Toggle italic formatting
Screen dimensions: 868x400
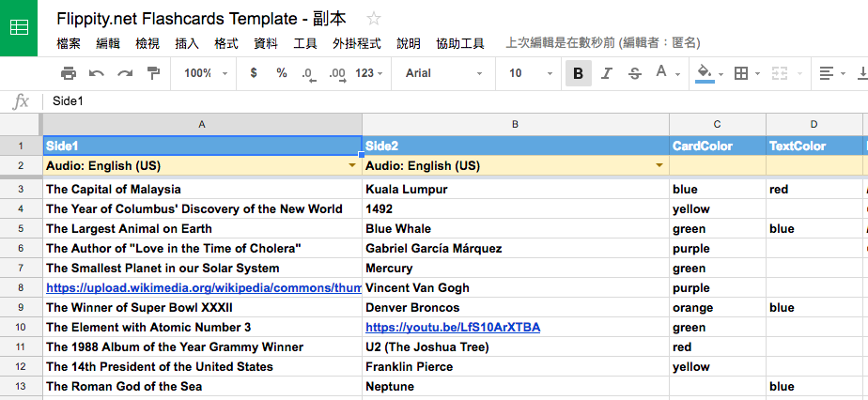(x=606, y=73)
